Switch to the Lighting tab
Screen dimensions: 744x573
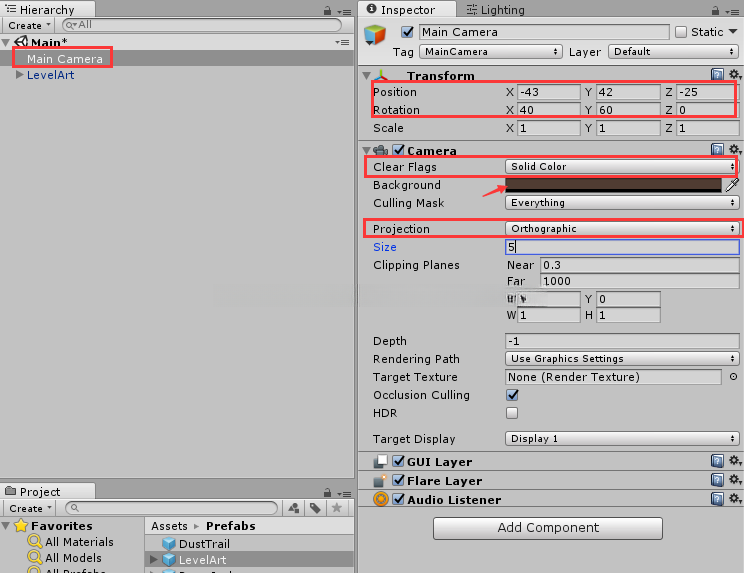pos(496,10)
